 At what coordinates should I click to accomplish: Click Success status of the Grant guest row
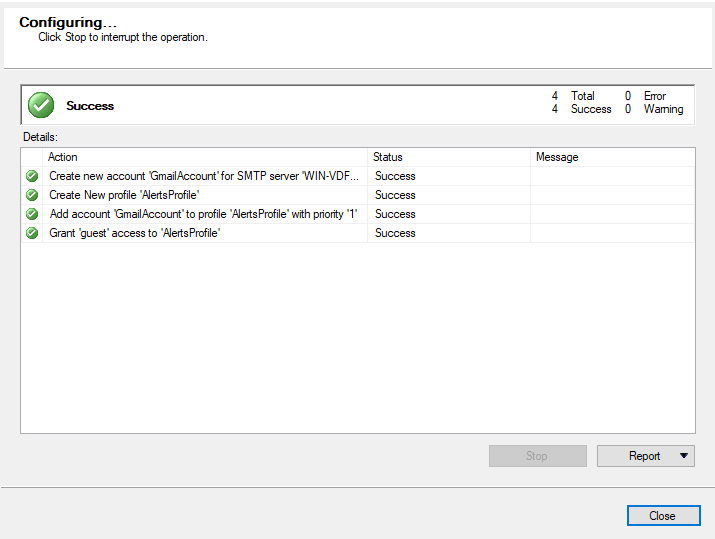pos(395,233)
